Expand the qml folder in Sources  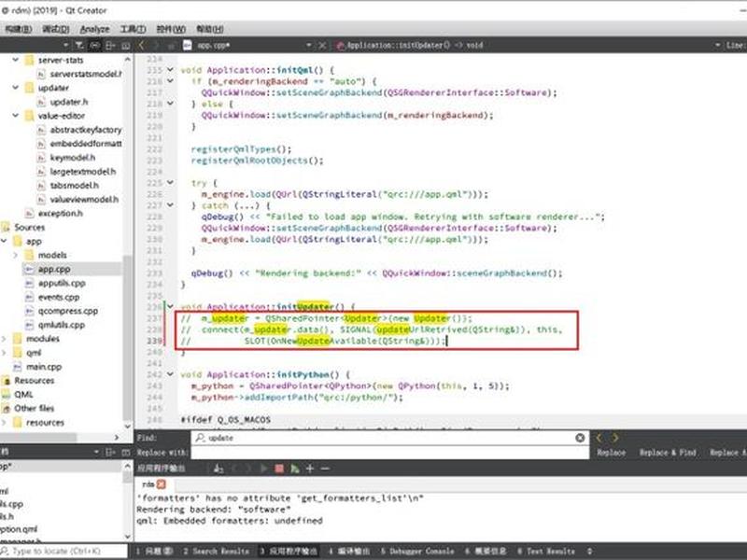[4, 353]
